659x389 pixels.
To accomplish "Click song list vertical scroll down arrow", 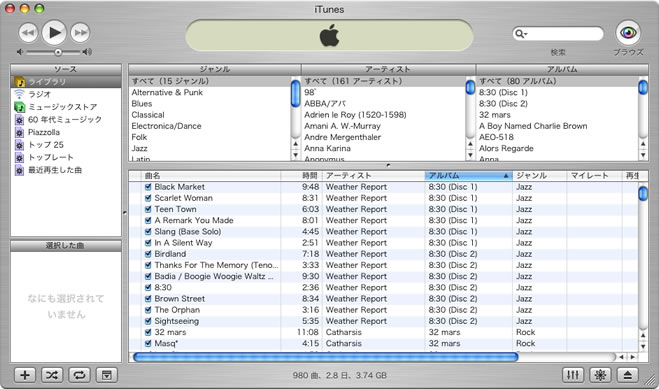I will click(x=643, y=347).
